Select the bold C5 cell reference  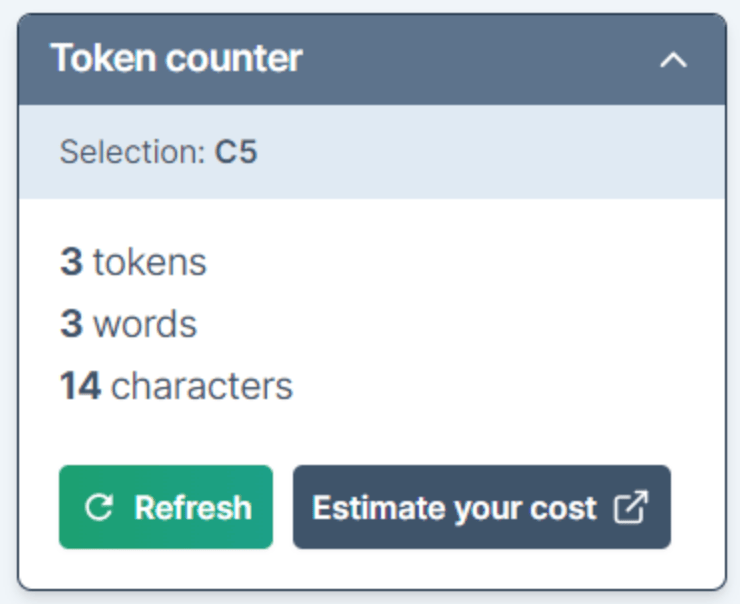pyautogui.click(x=236, y=152)
